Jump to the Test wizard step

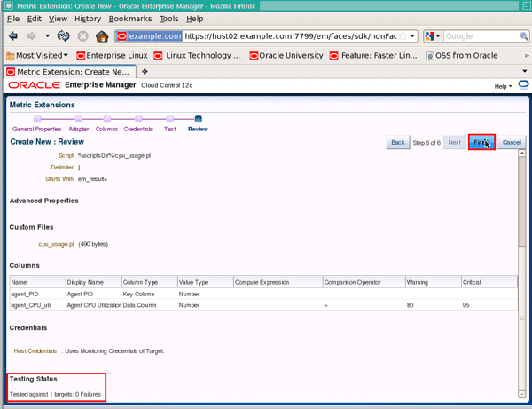coord(169,129)
